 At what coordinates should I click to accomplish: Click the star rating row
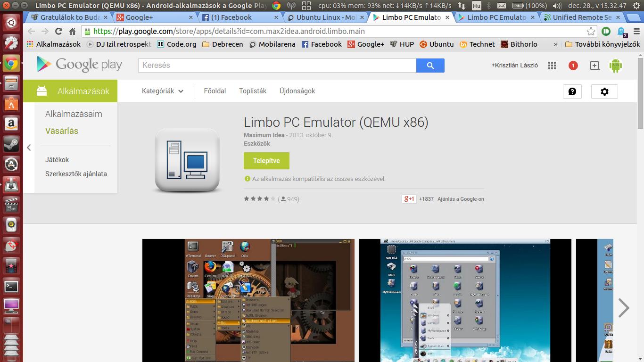pyautogui.click(x=259, y=199)
